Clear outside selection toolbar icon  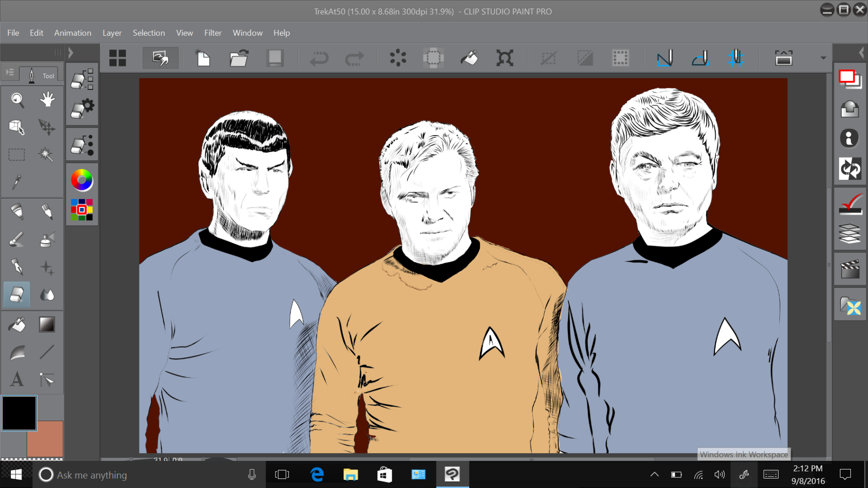point(433,58)
